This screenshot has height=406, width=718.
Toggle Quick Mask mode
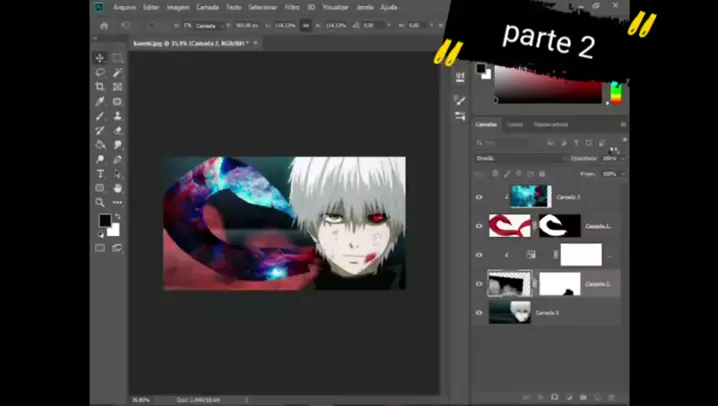click(x=100, y=248)
